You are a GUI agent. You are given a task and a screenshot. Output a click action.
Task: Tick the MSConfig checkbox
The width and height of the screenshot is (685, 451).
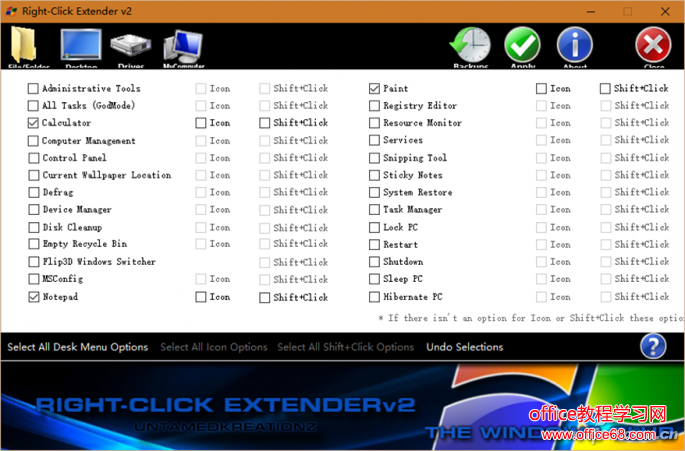(x=34, y=279)
